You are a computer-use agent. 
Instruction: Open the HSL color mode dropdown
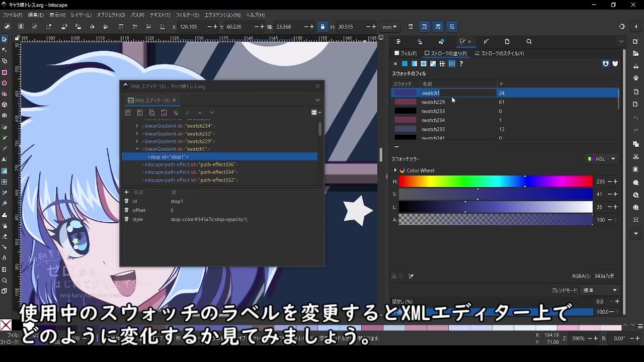[602, 159]
